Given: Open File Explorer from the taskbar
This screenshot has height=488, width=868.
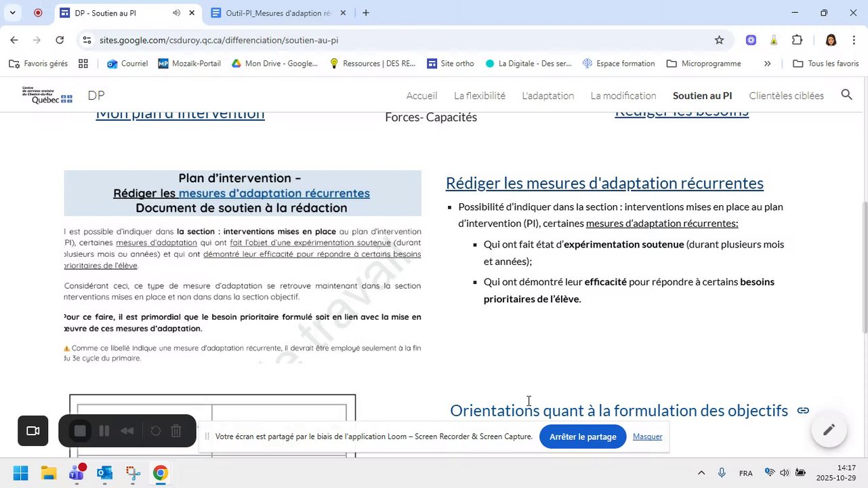Looking at the screenshot, I should point(49,473).
